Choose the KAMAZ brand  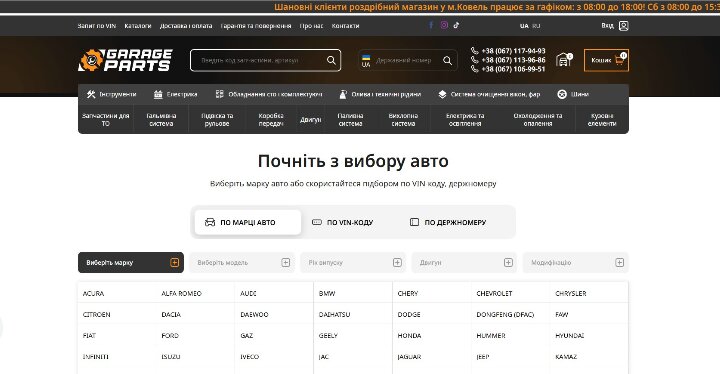coord(566,357)
